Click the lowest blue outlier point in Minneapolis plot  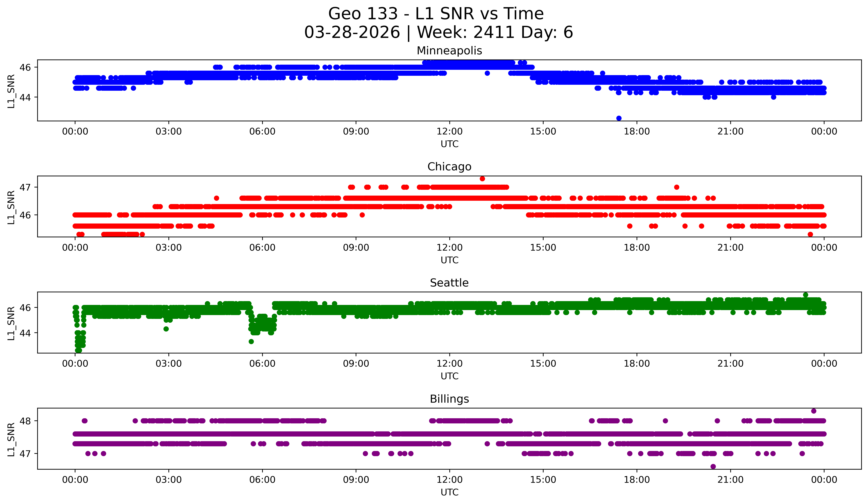619,118
